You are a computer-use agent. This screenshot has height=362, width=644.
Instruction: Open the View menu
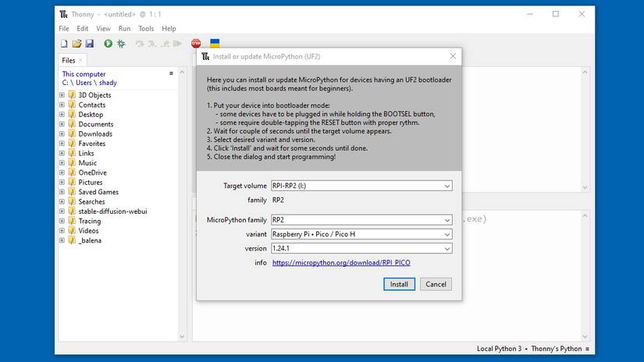click(103, 28)
